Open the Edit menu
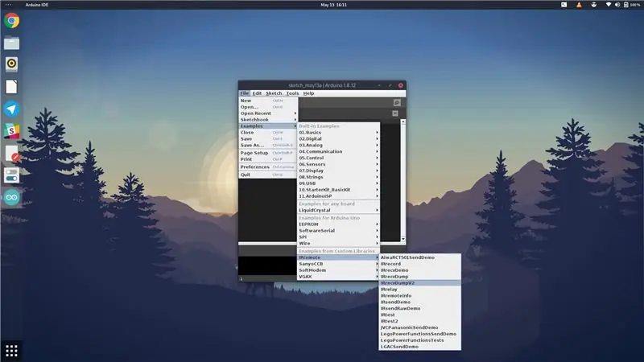The width and height of the screenshot is (644, 362). 257,93
